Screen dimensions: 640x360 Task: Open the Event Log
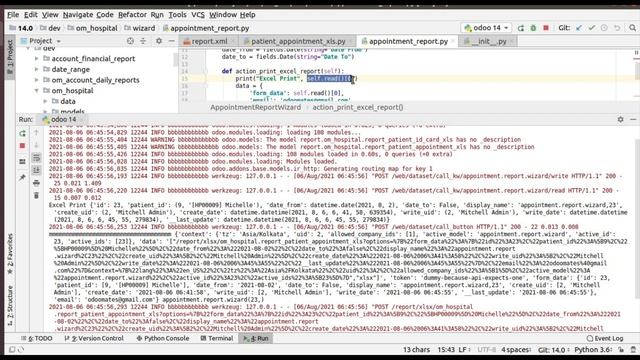coord(604,338)
